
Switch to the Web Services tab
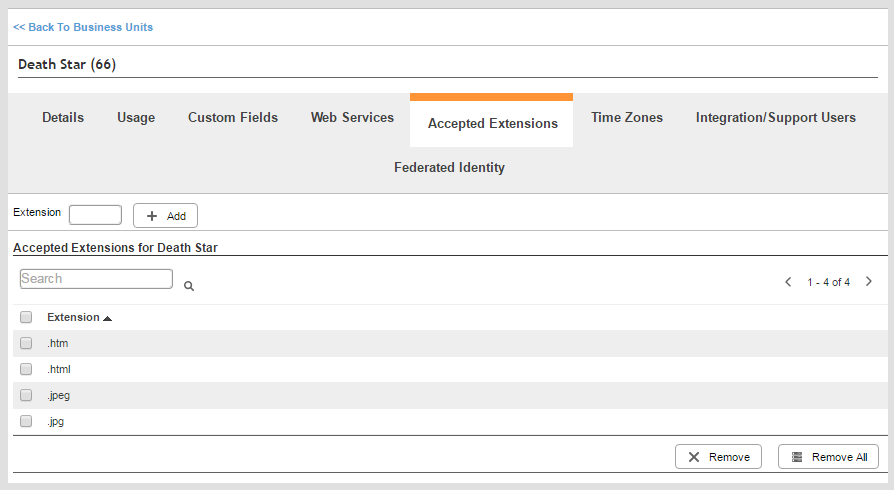pos(352,117)
